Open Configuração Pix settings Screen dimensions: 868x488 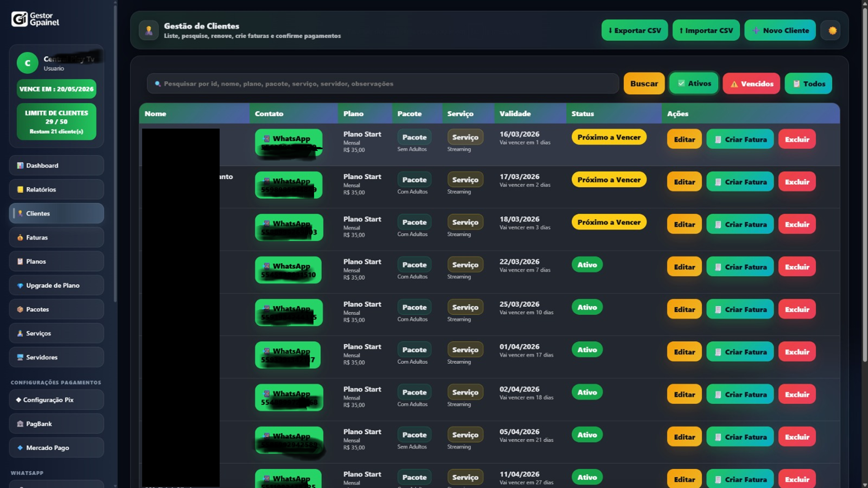point(57,400)
